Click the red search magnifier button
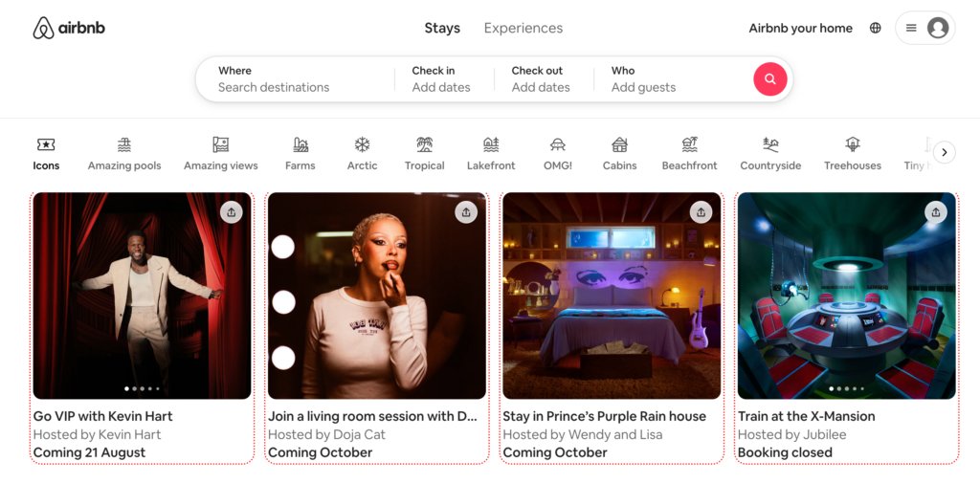 pyautogui.click(x=770, y=79)
